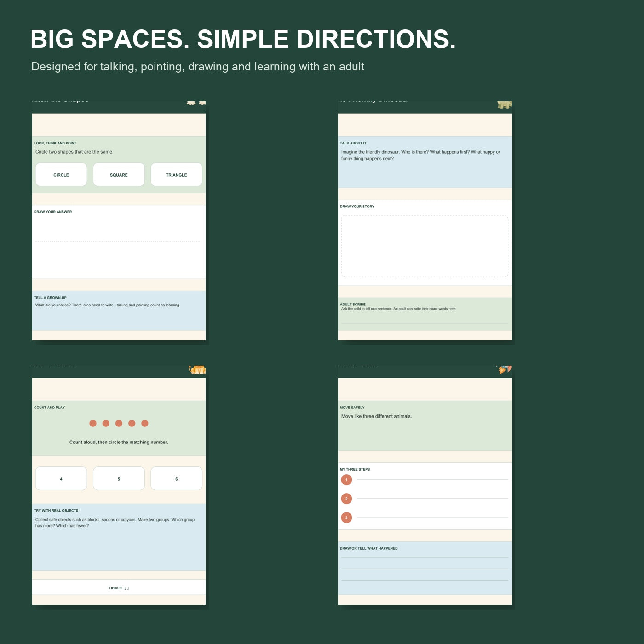Click the 'TRY WITH REAL OBJECTS' label

(56, 511)
